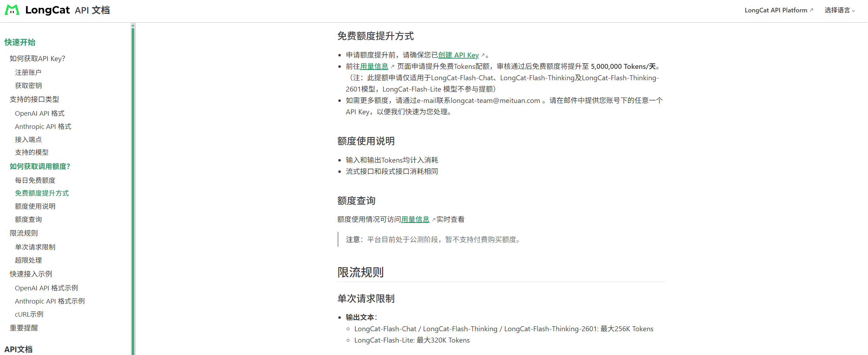Open the 限流规则 sidebar section

click(23, 233)
